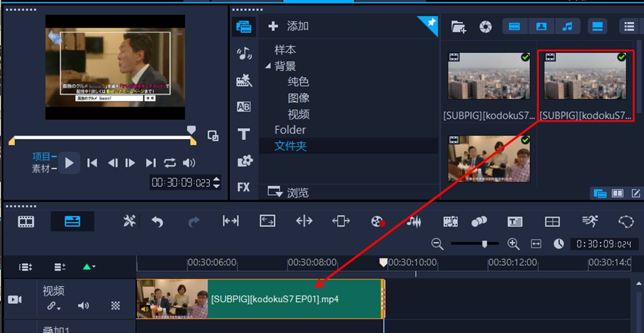Toggle showing photos in the library
644x333 pixels.
(541, 27)
